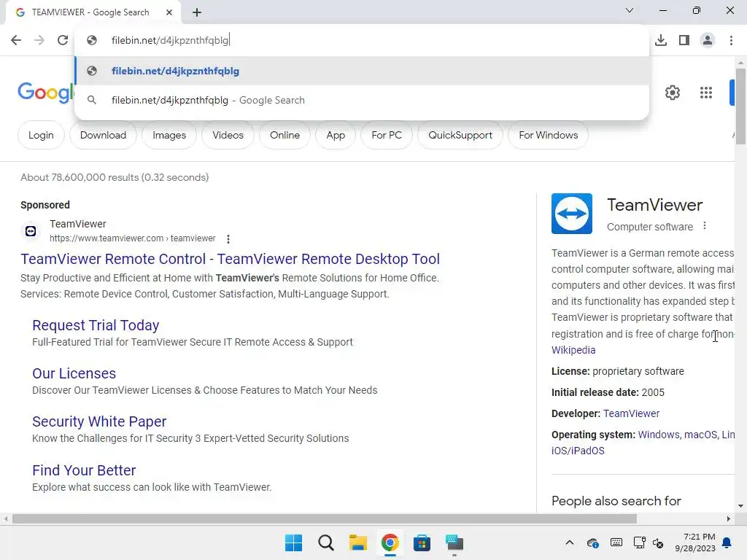Click the Chrome taskbar icon
Screen dimensions: 747x560
(x=390, y=542)
